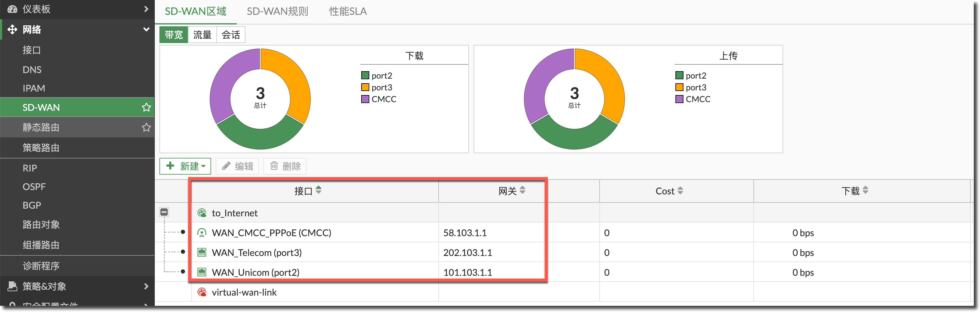Switch chart view to 流量
Screen dimensions: 980x312
202,35
